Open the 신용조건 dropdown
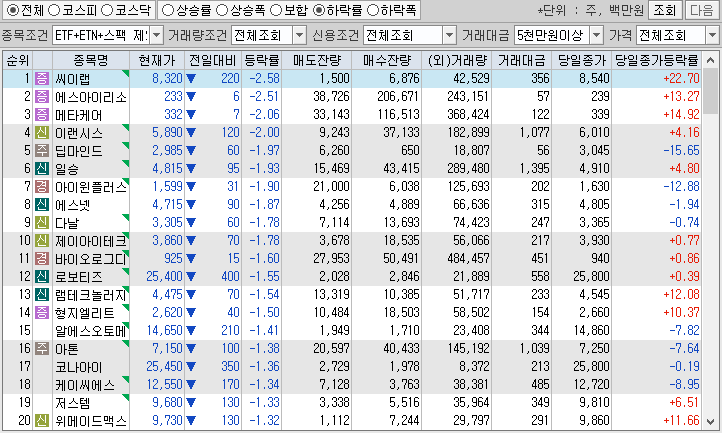Viewport: 722px width, 433px height. pos(449,35)
